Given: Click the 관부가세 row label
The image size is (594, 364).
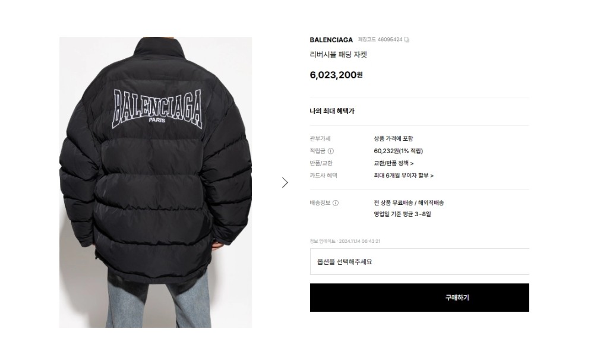Looking at the screenshot, I should coord(320,138).
